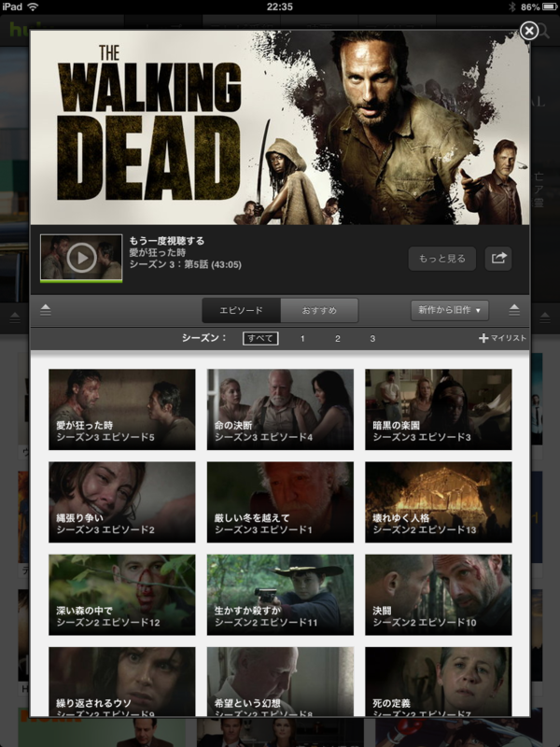The height and width of the screenshot is (747, 560).
Task: Collapse panel using right eject icon
Action: point(514,310)
